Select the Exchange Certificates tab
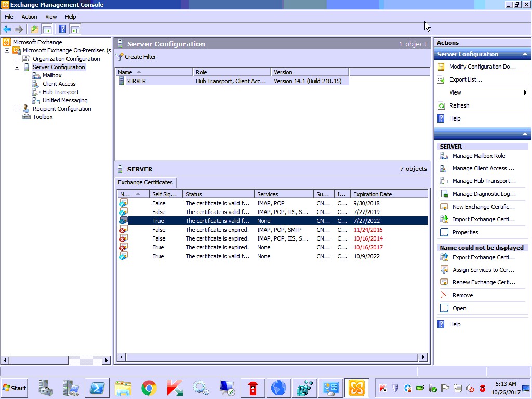 [x=145, y=182]
